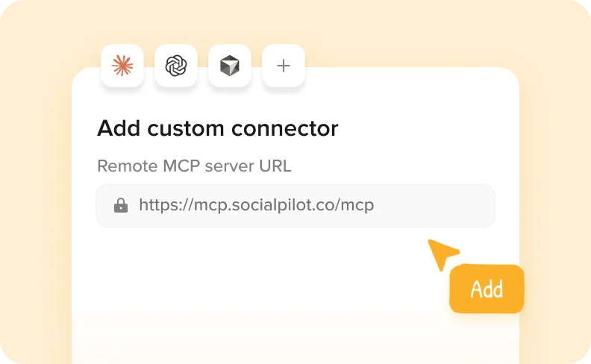Focus the Remote MCP server URL field

point(295,206)
